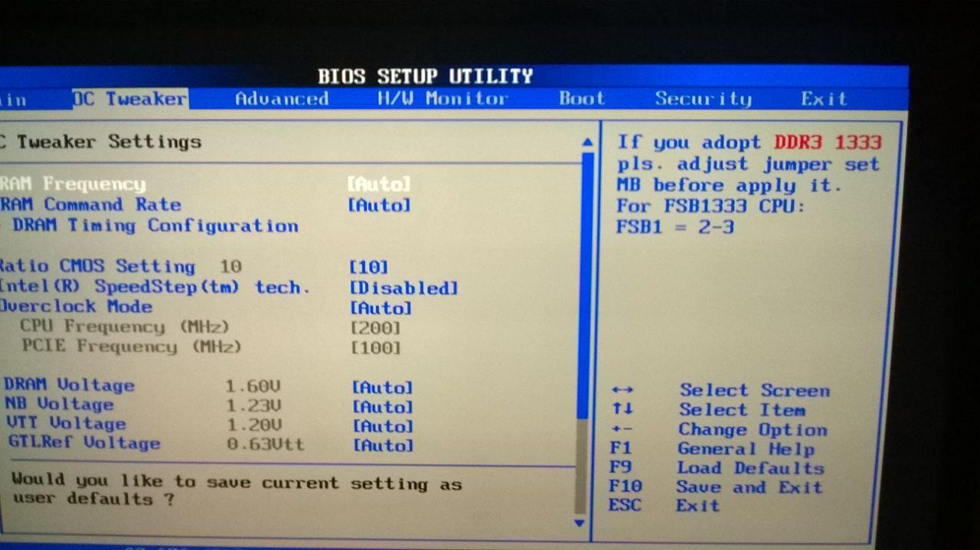Change NB Voltage Auto option

click(382, 407)
